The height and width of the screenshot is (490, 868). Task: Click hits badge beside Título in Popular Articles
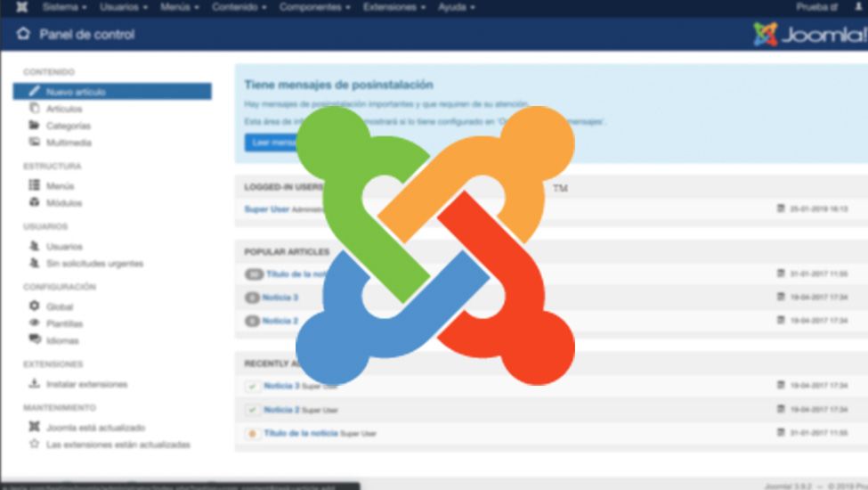pos(254,274)
